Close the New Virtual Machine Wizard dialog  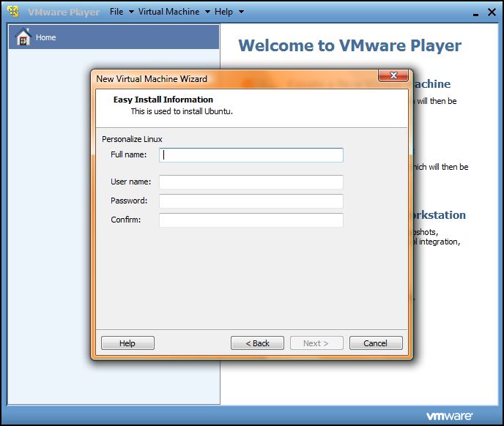(393, 75)
